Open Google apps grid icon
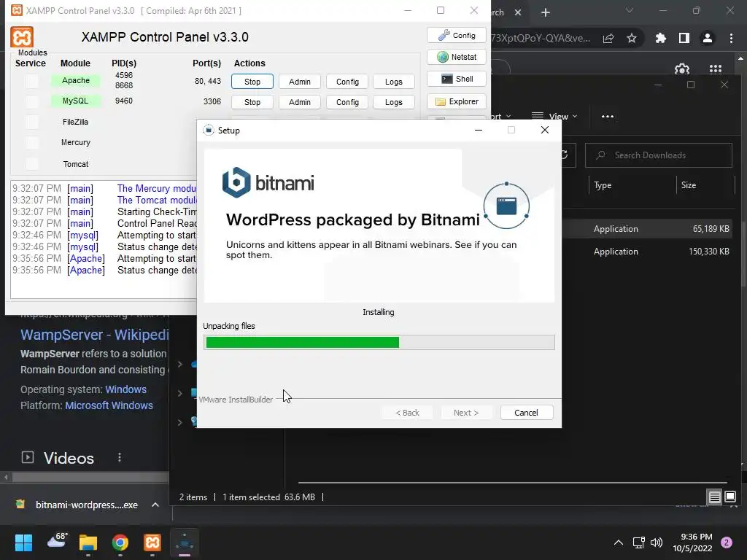The height and width of the screenshot is (560, 747). click(x=716, y=69)
